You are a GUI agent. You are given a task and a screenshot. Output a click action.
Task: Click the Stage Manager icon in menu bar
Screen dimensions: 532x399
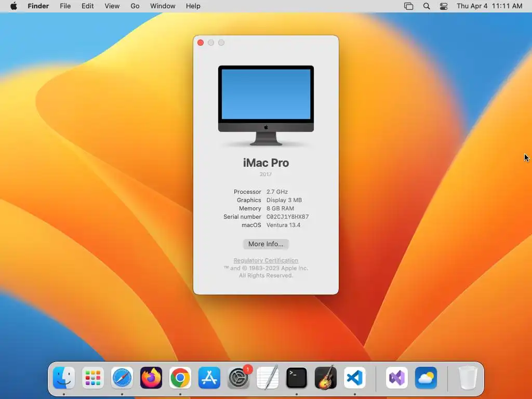pos(409,6)
